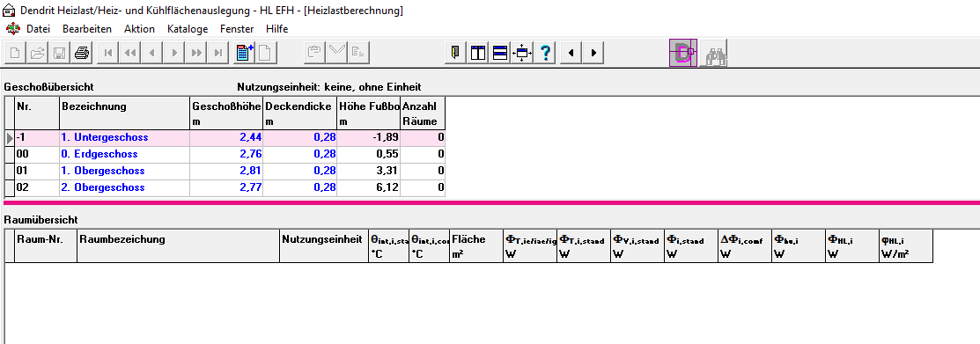Screen dimensions: 980x344
Task: Click the printer icon
Action: [81, 53]
